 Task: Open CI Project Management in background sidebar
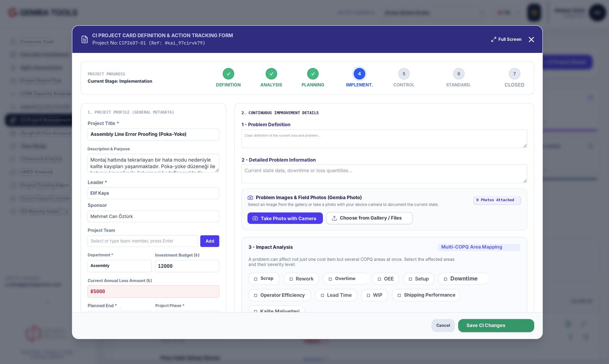tap(38, 120)
